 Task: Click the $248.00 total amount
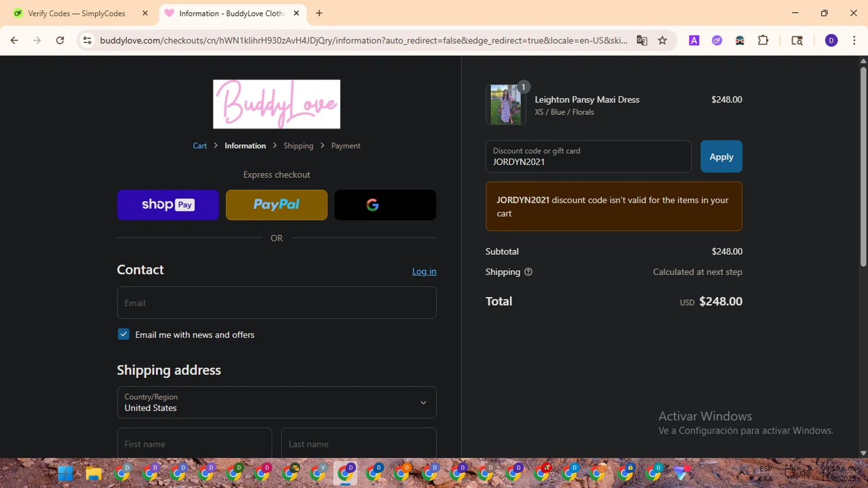point(720,302)
